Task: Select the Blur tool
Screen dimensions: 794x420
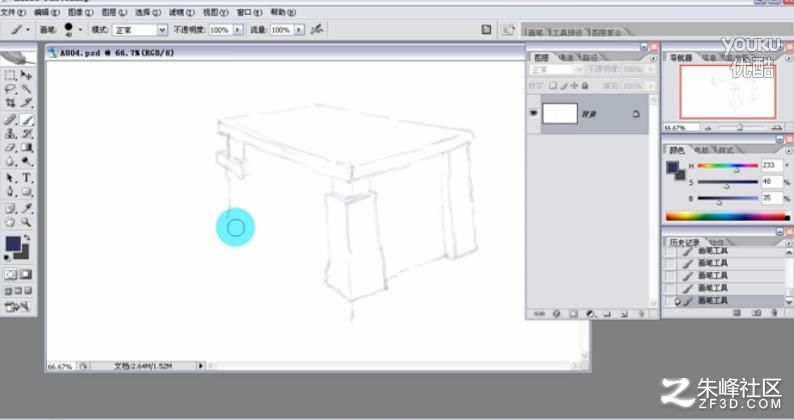Action: tap(10, 162)
